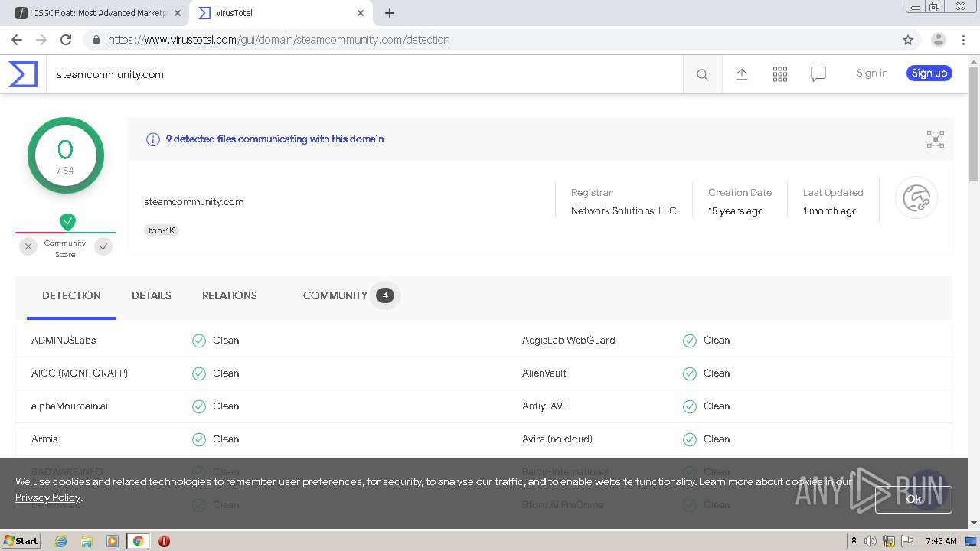Click the Antiy-AVL vendor name
The image size is (980, 551).
tap(545, 406)
